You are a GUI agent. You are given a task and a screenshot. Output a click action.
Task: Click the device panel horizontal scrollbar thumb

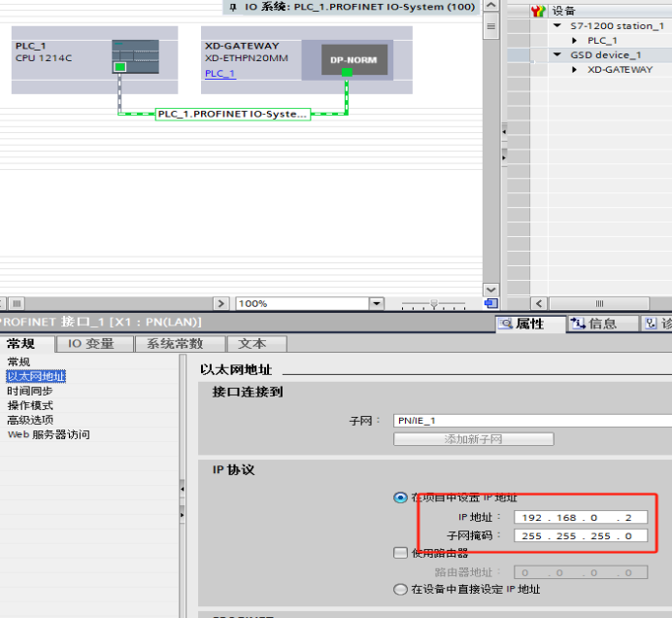[599, 303]
